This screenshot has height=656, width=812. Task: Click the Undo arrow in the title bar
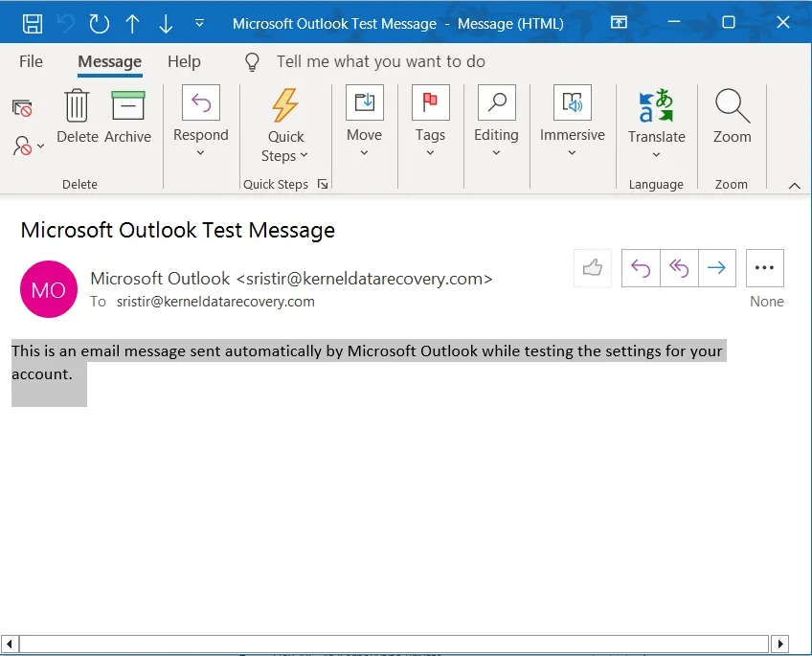coord(66,23)
